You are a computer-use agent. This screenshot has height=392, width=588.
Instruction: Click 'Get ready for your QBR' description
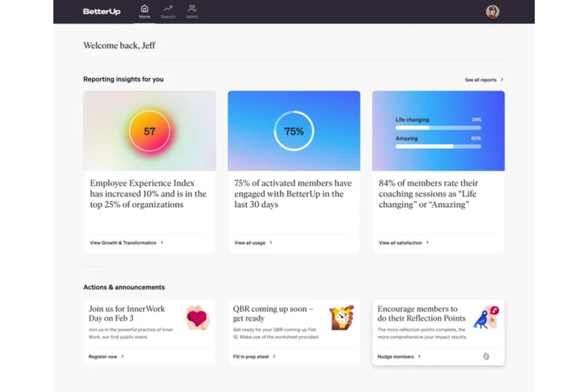click(276, 333)
